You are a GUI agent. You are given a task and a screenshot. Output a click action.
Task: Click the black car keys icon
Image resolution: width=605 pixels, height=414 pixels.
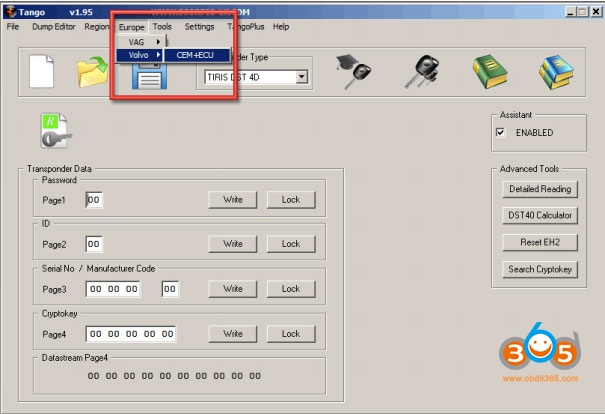[422, 72]
